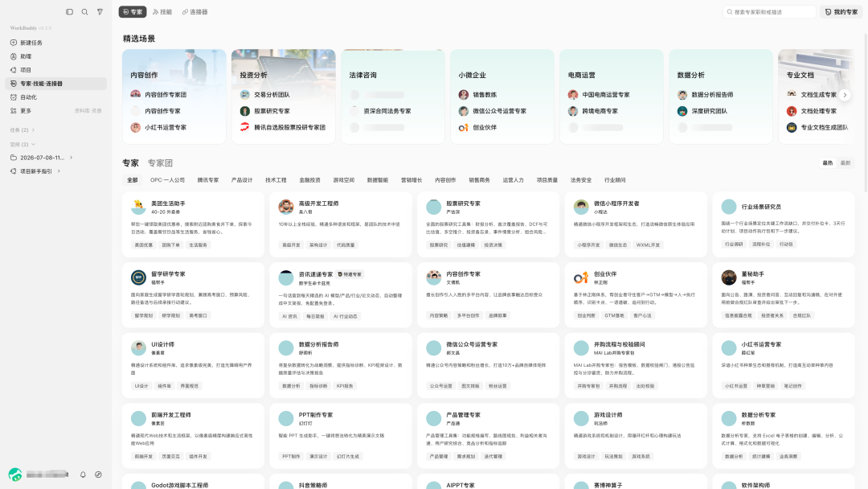Select the OPC·一人公司 category filter

pyautogui.click(x=168, y=180)
